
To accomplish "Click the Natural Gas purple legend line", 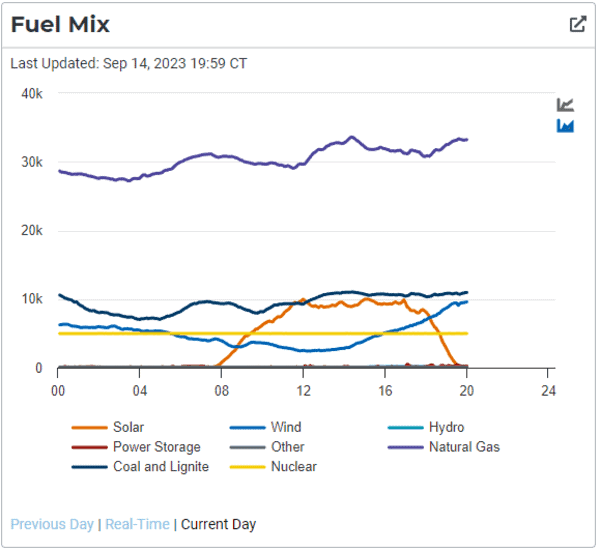I will tap(405, 447).
